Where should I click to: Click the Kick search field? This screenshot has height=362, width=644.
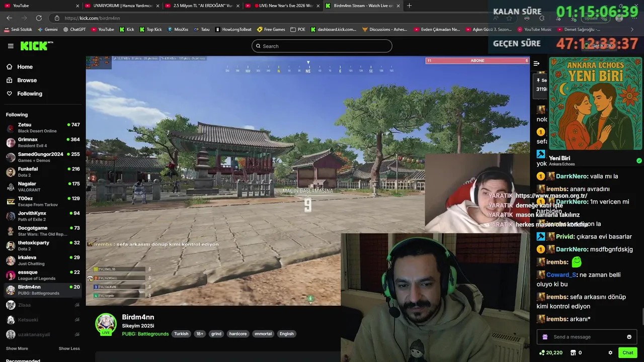[322, 46]
